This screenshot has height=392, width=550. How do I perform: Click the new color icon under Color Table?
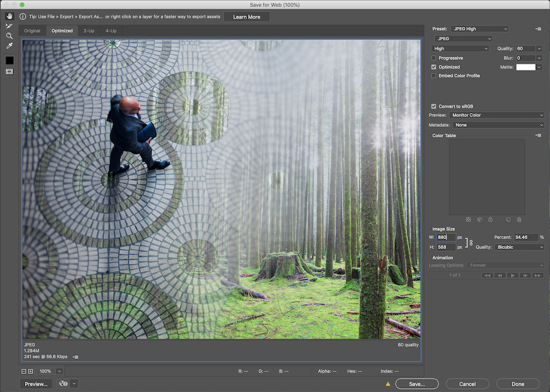point(508,220)
